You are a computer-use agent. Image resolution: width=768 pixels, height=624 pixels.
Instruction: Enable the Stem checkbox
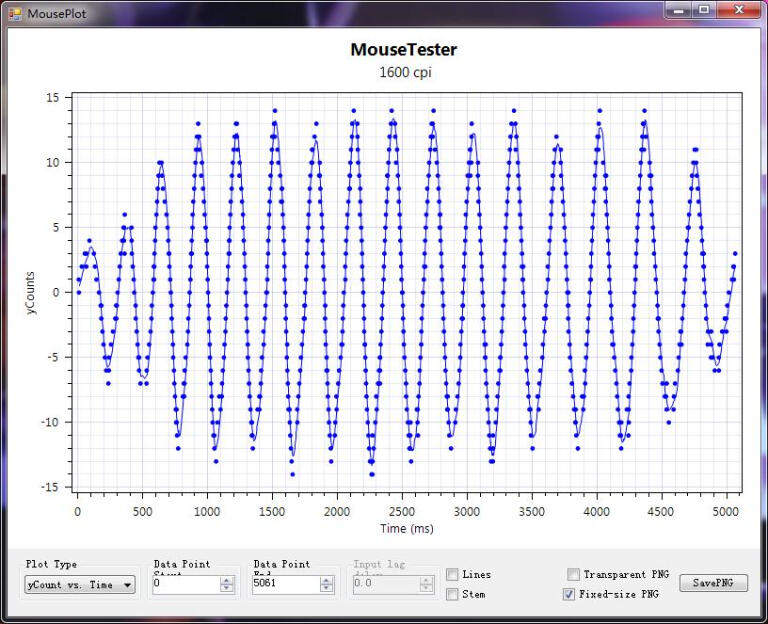point(453,594)
